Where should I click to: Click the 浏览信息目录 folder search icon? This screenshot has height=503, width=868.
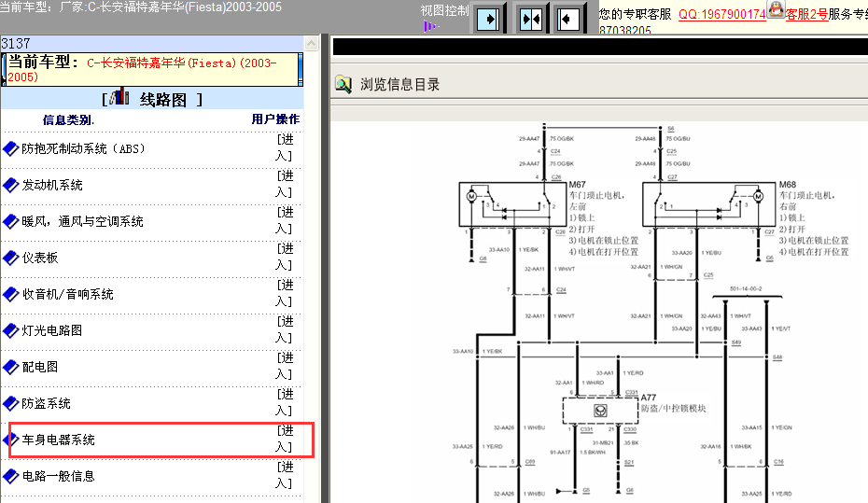pyautogui.click(x=343, y=85)
